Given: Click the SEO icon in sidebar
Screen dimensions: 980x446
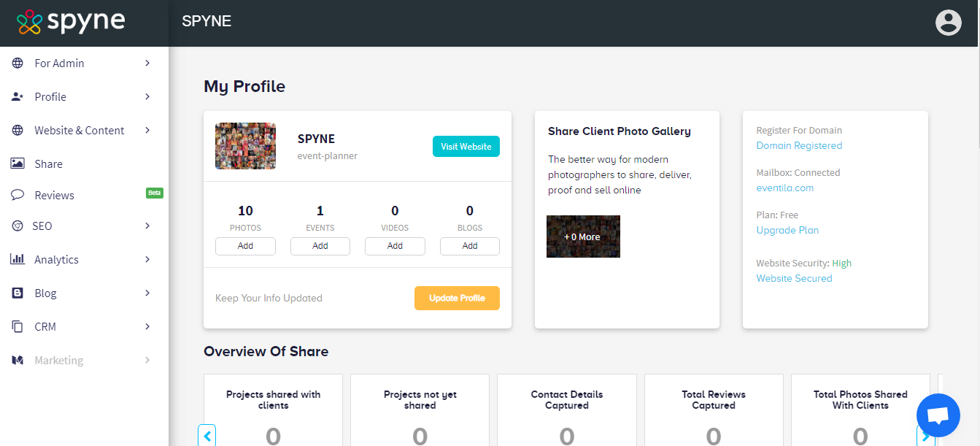Looking at the screenshot, I should click(x=18, y=226).
